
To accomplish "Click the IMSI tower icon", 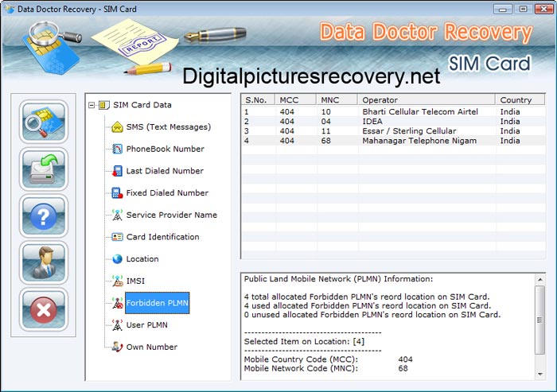I will point(117,281).
